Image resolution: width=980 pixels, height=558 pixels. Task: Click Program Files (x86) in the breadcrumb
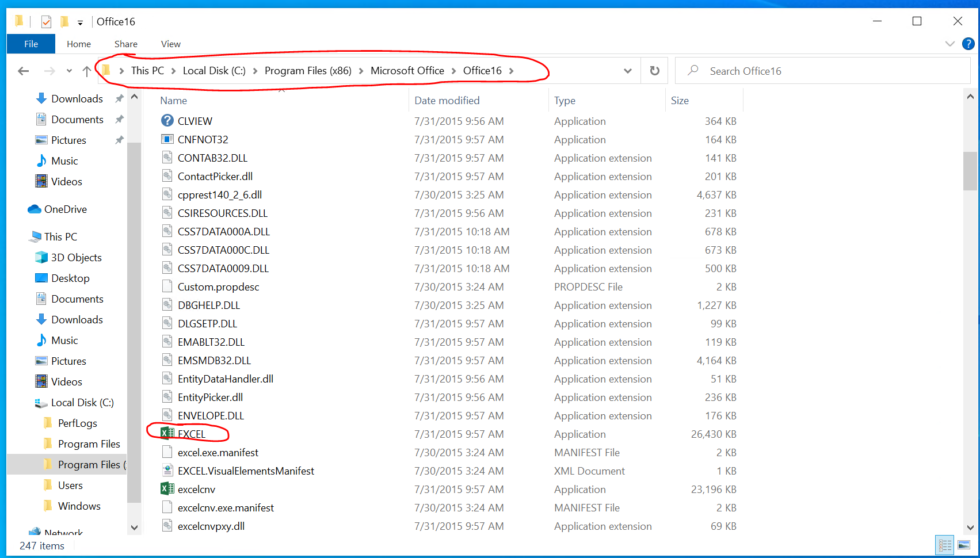click(308, 71)
